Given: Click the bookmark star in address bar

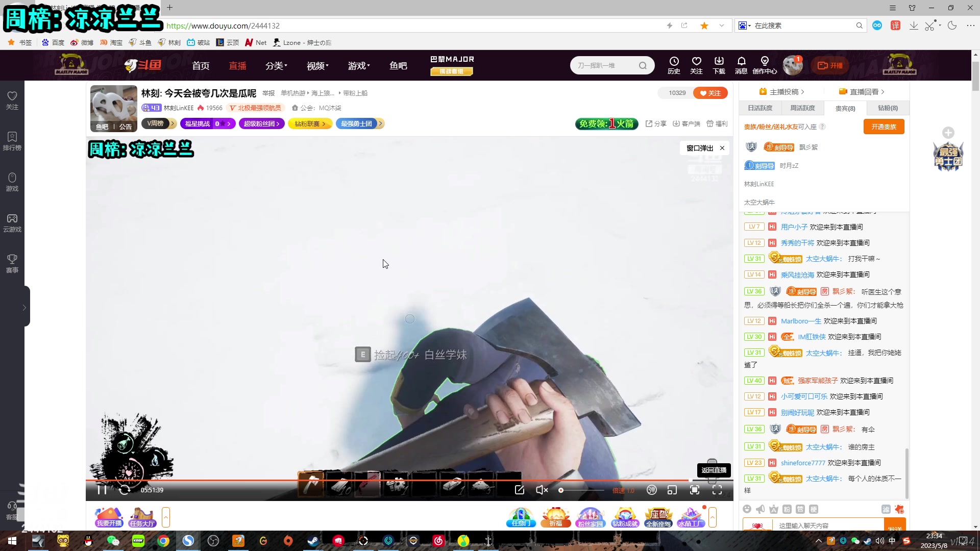Looking at the screenshot, I should pos(704,26).
